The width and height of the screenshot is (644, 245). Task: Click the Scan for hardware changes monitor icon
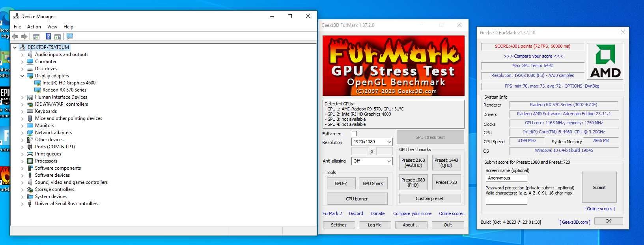pos(70,37)
